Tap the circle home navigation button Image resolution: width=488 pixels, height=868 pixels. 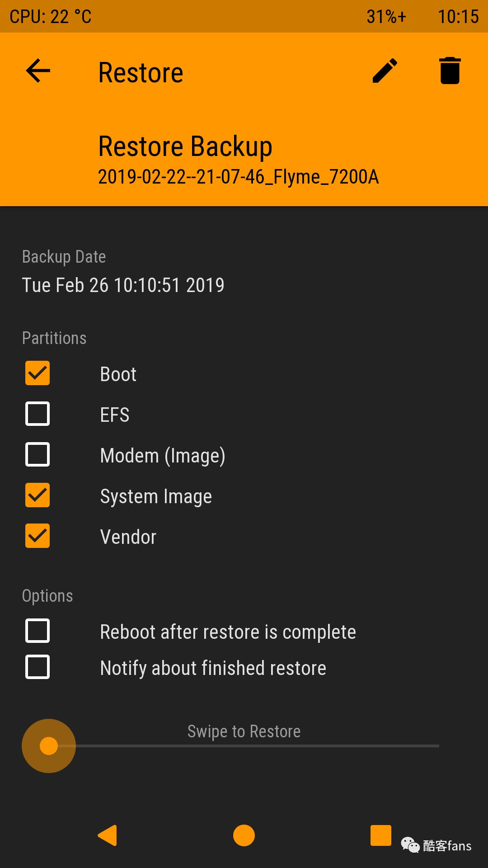click(244, 835)
